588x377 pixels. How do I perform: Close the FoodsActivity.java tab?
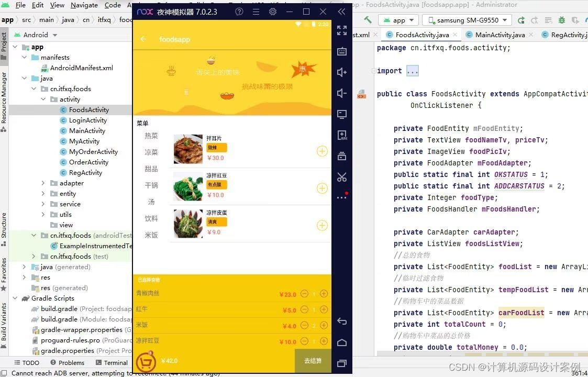coord(455,35)
